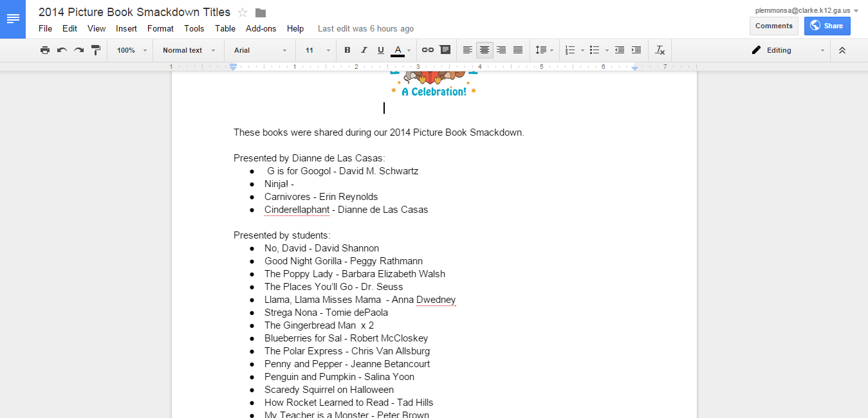Click the blue Share button
The height and width of the screenshot is (418, 868).
pyautogui.click(x=827, y=26)
